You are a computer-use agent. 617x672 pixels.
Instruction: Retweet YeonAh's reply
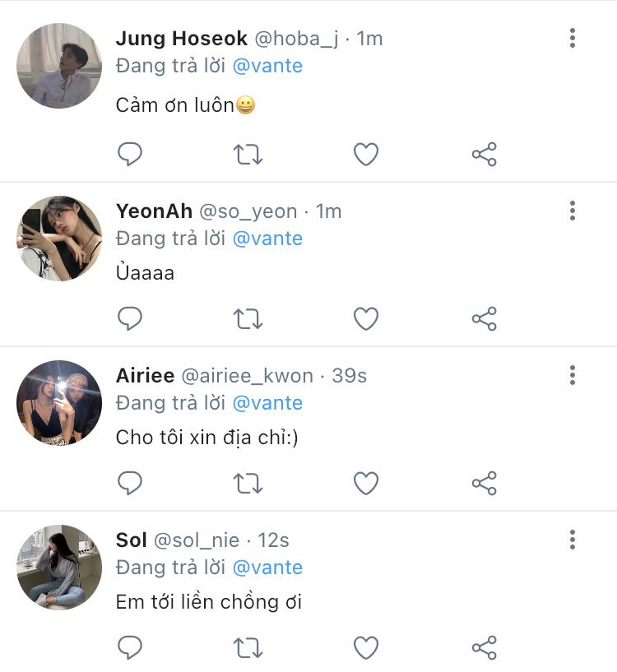[x=248, y=318]
